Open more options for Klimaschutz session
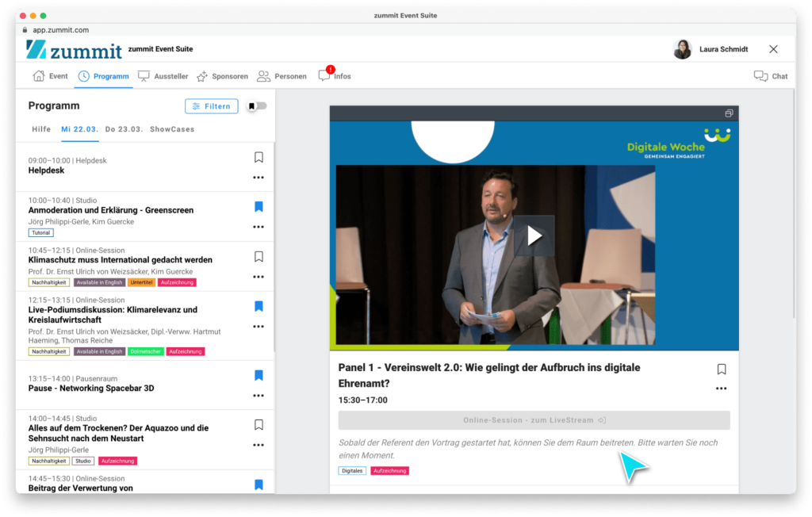The height and width of the screenshot is (517, 812). tap(259, 277)
